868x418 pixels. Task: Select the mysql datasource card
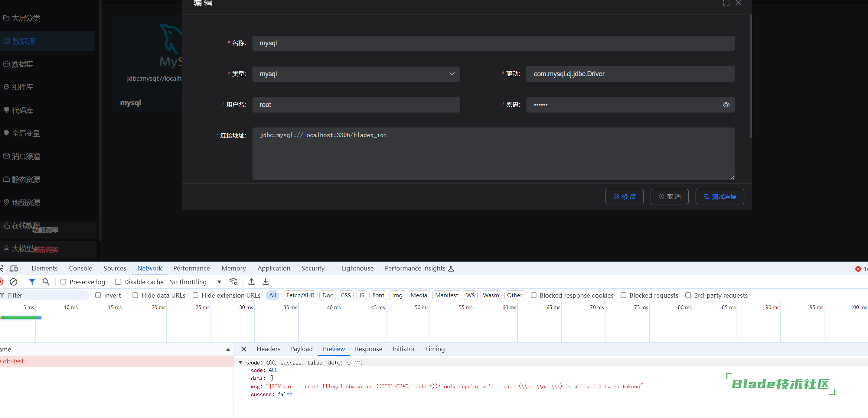coord(147,65)
